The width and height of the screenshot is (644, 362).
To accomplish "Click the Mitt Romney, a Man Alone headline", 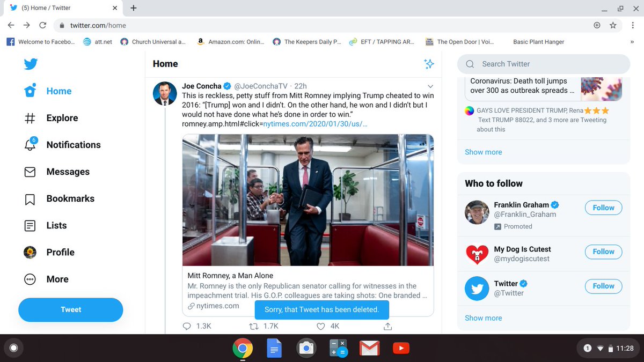I will (x=230, y=276).
